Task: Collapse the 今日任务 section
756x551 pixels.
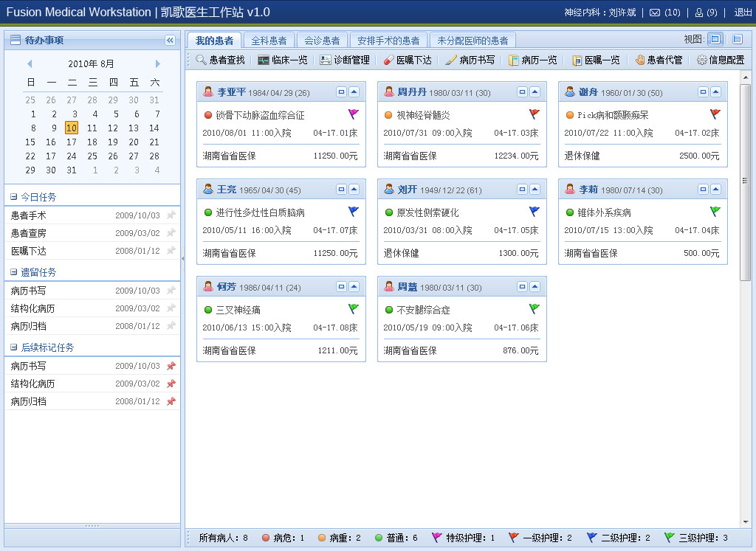Action: (14, 197)
